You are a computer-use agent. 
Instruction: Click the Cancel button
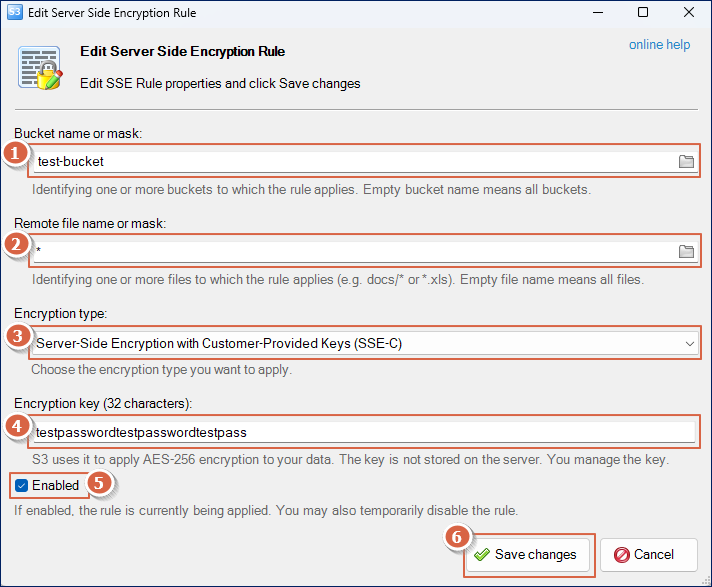click(x=649, y=555)
